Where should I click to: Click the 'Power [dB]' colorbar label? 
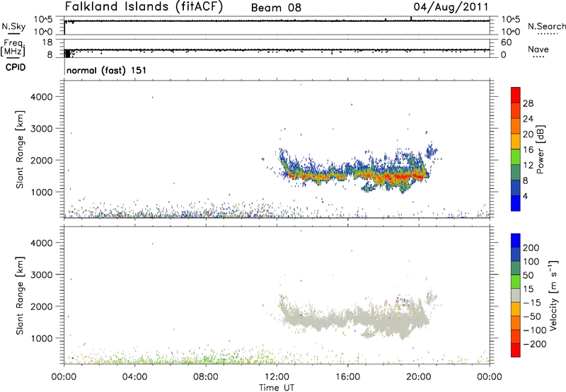[x=541, y=149]
